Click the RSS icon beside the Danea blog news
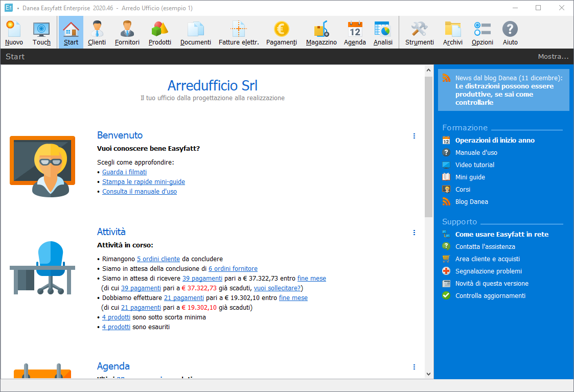Screen dimensions: 574x392 coord(446,78)
